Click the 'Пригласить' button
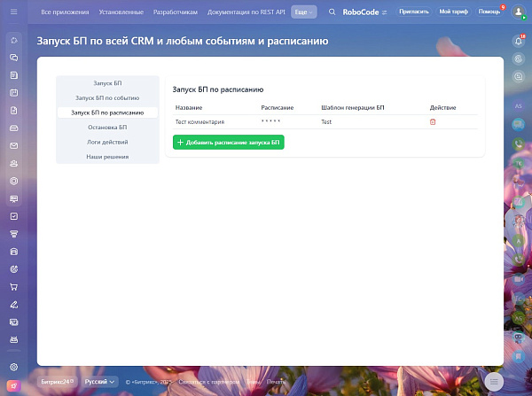This screenshot has height=396, width=532. 413,12
